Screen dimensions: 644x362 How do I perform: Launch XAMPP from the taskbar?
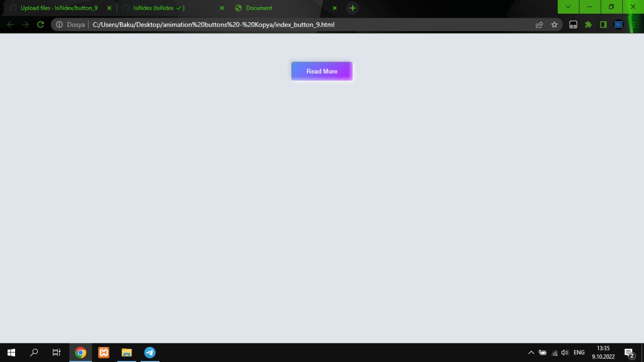tap(103, 352)
